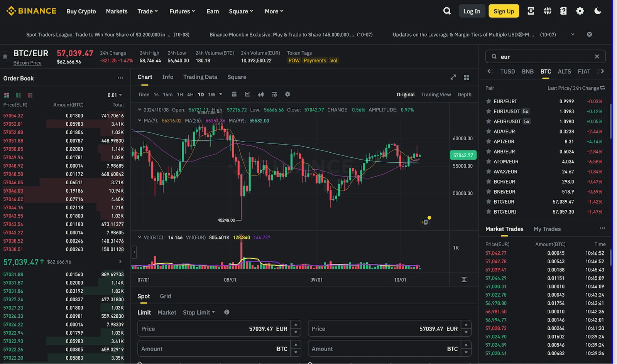Expand the announcements list chevron
This screenshot has width=617, height=364.
click(x=573, y=34)
